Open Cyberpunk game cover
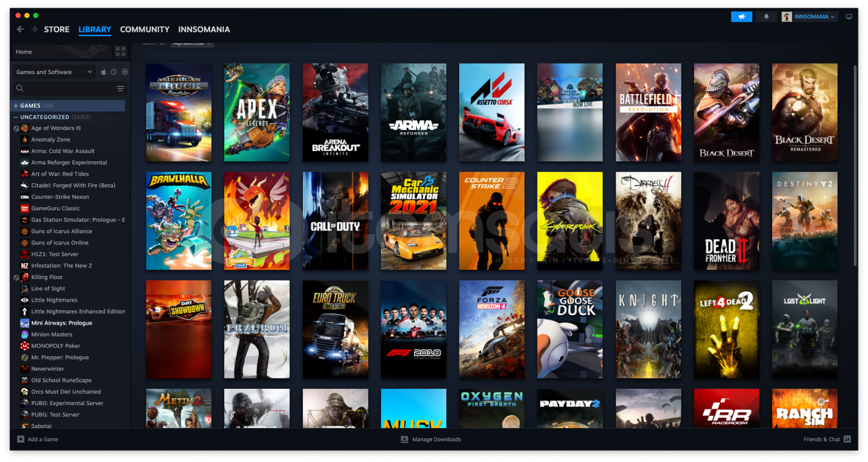 click(570, 221)
